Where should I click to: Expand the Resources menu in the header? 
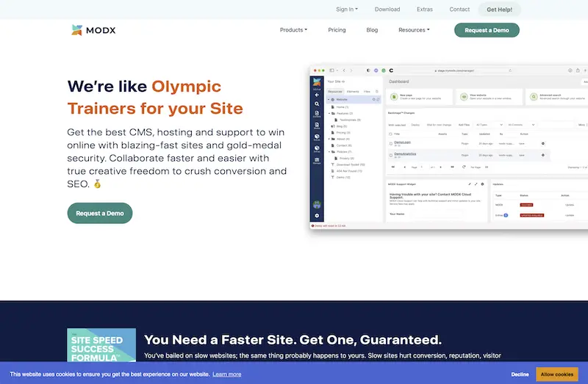(x=414, y=30)
